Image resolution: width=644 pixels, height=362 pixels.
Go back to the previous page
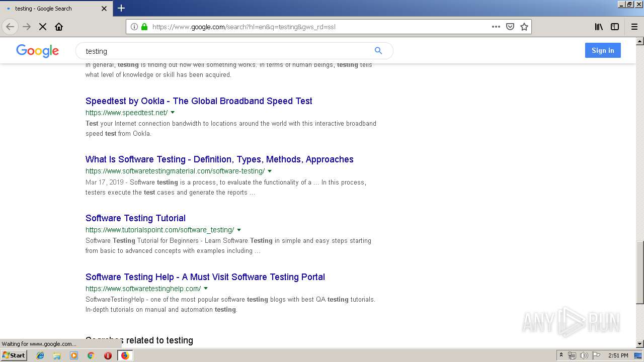point(10,27)
